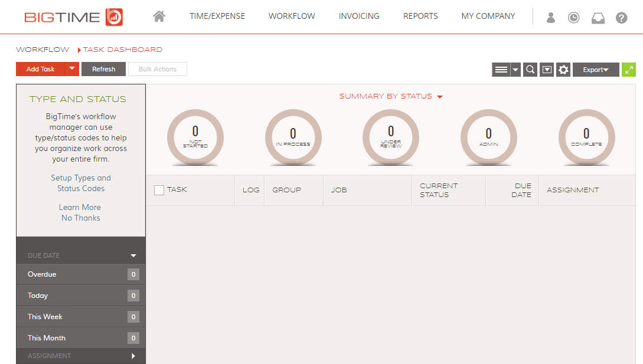Open the Reports menu

[x=420, y=17]
